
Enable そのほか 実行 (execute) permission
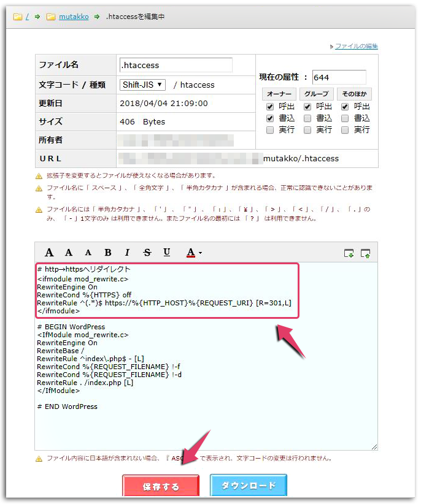(x=345, y=130)
